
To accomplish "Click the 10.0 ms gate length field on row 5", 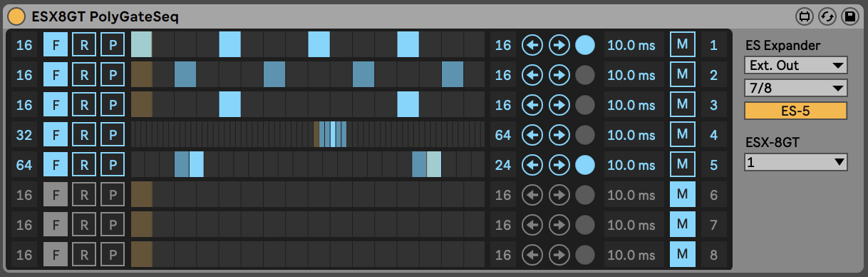I will pos(631,165).
